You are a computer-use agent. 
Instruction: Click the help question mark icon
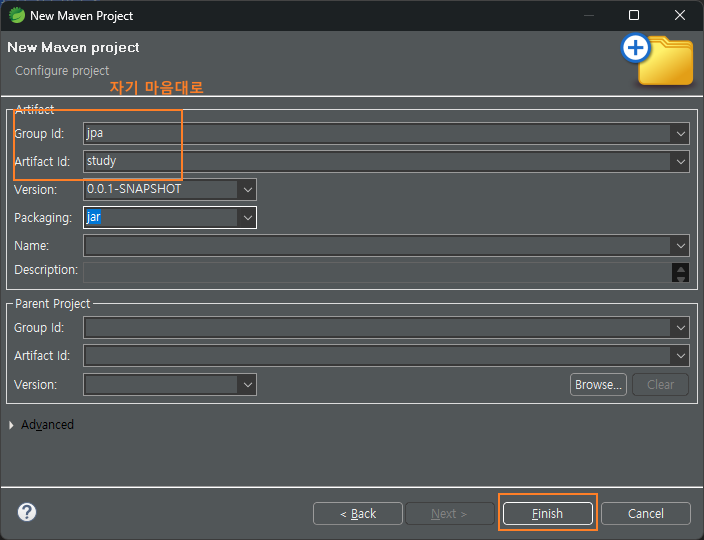(27, 512)
